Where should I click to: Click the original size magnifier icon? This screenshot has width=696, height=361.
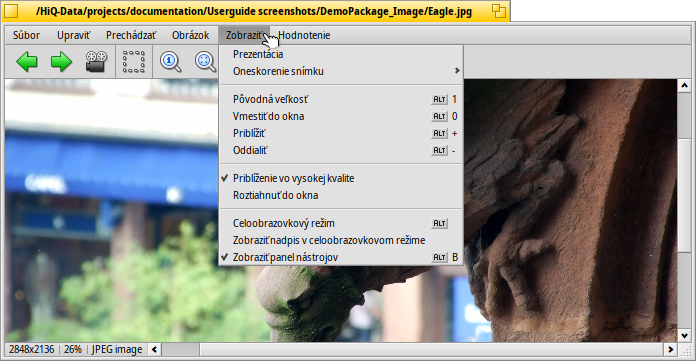click(170, 61)
